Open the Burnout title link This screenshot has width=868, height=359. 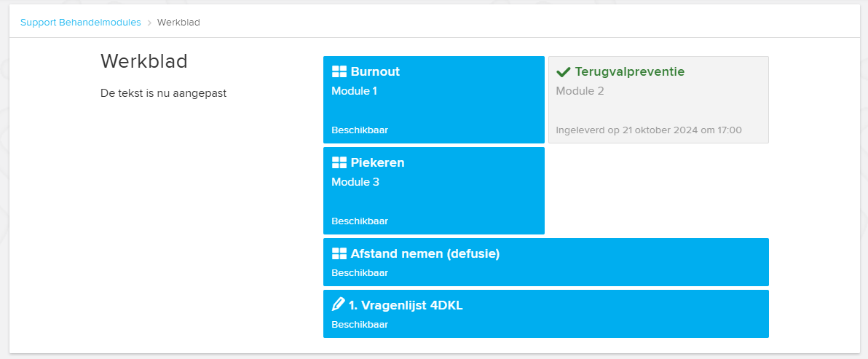[x=375, y=71]
